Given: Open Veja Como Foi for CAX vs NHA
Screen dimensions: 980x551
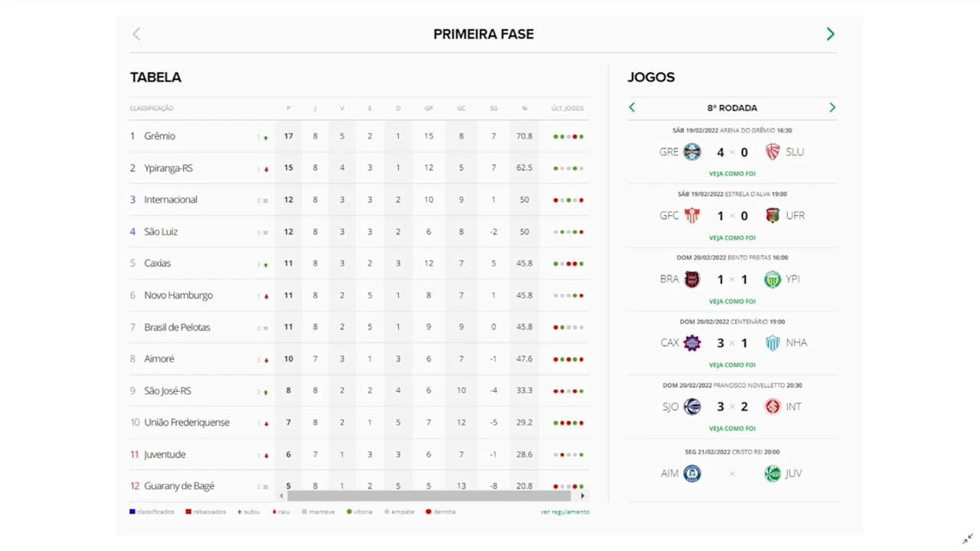Looking at the screenshot, I should coord(732,365).
